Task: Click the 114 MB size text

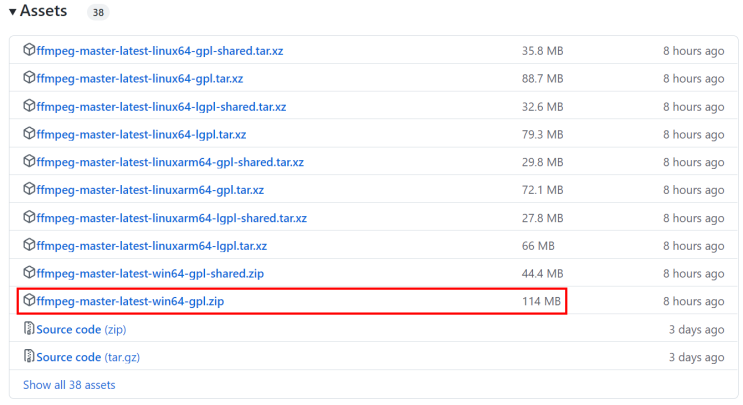Action: pos(542,301)
